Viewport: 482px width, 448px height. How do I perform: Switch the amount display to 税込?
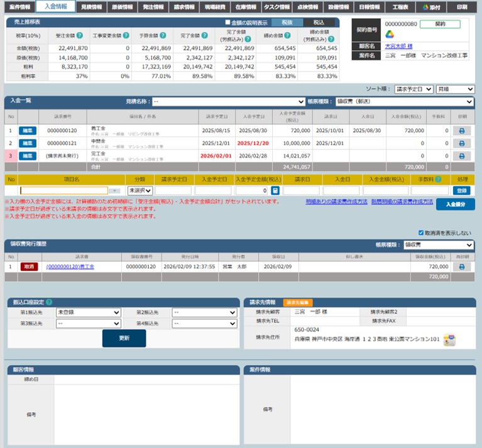319,23
